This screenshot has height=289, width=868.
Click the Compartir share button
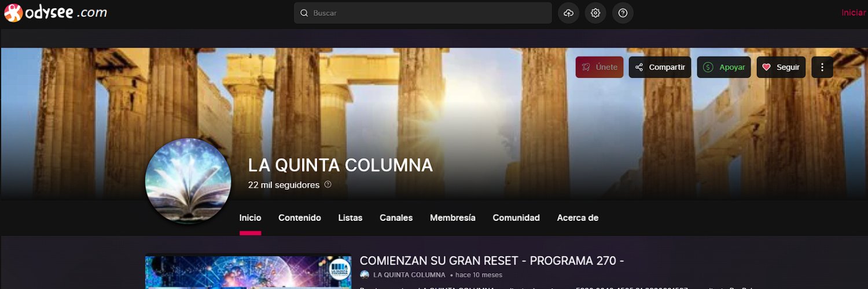tap(660, 67)
